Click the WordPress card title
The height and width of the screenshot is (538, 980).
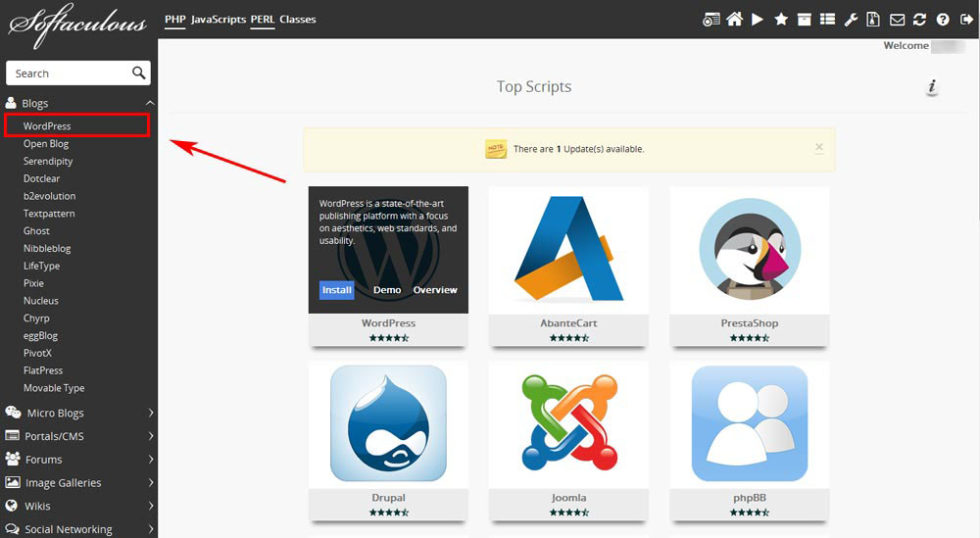[x=388, y=323]
